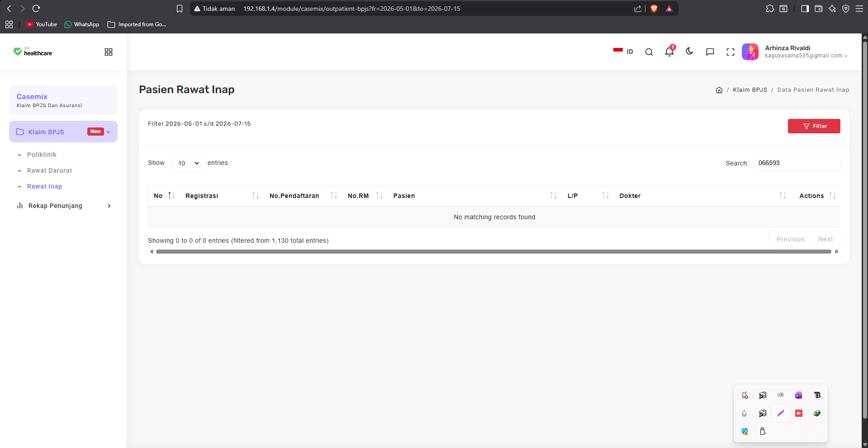Open the YouTube bookmark
Viewport: 868px width, 448px height.
click(42, 24)
